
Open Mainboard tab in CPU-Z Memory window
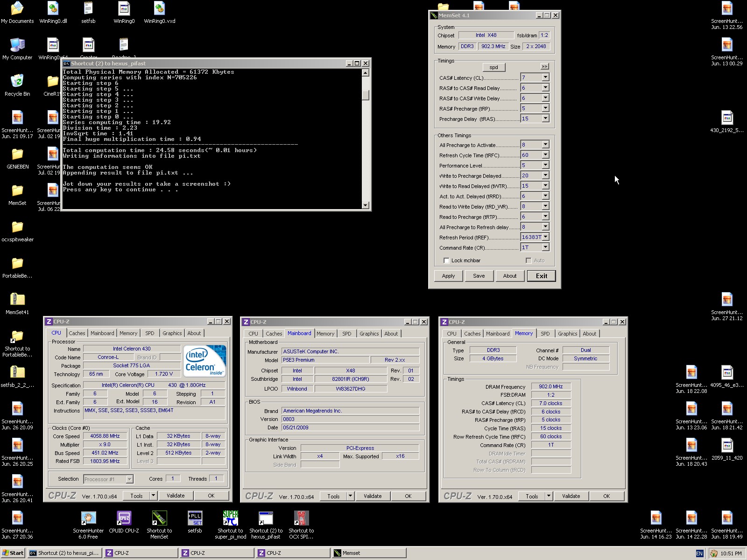click(498, 334)
